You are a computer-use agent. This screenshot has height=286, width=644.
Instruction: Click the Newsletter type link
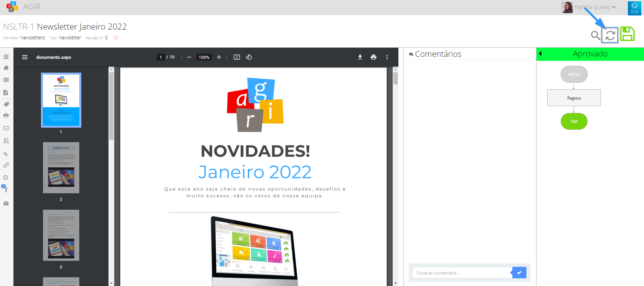coord(70,38)
